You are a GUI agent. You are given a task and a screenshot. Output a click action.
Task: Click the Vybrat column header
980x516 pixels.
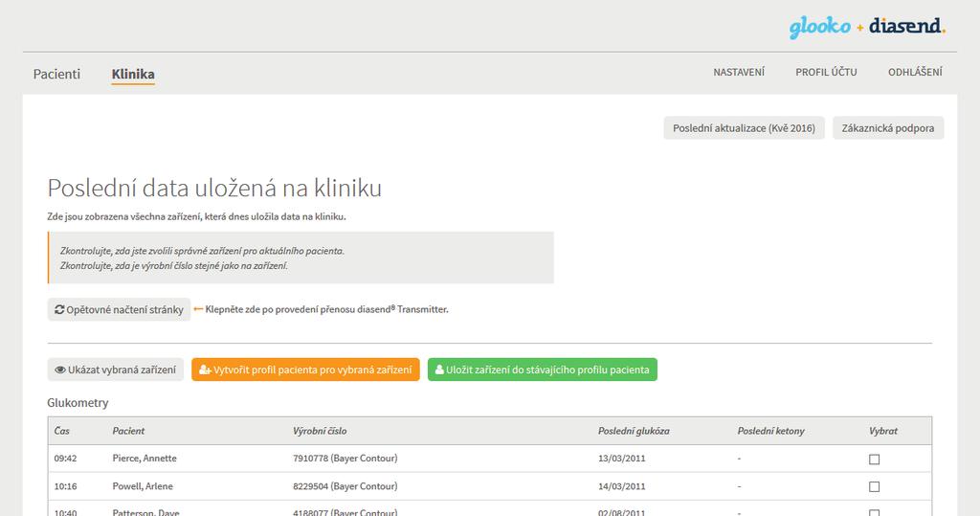tap(883, 431)
